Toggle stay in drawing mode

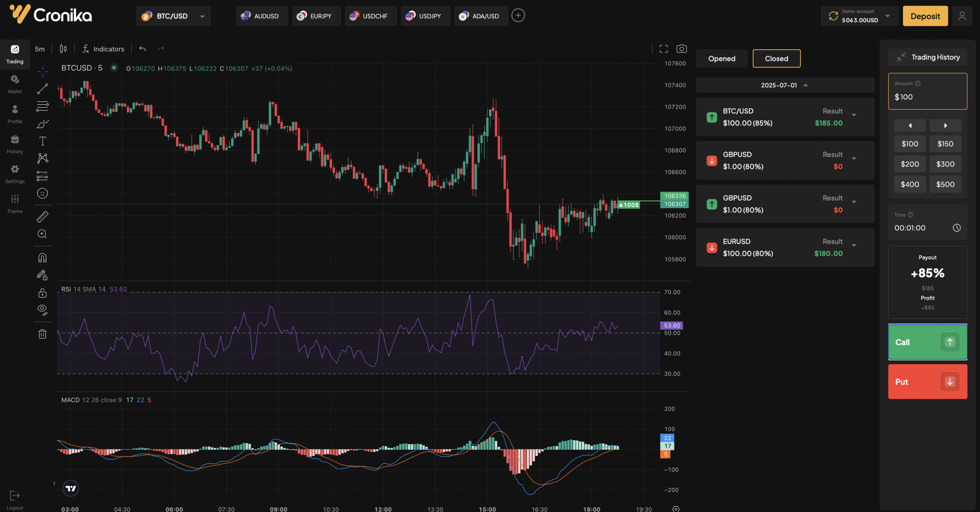(x=43, y=275)
